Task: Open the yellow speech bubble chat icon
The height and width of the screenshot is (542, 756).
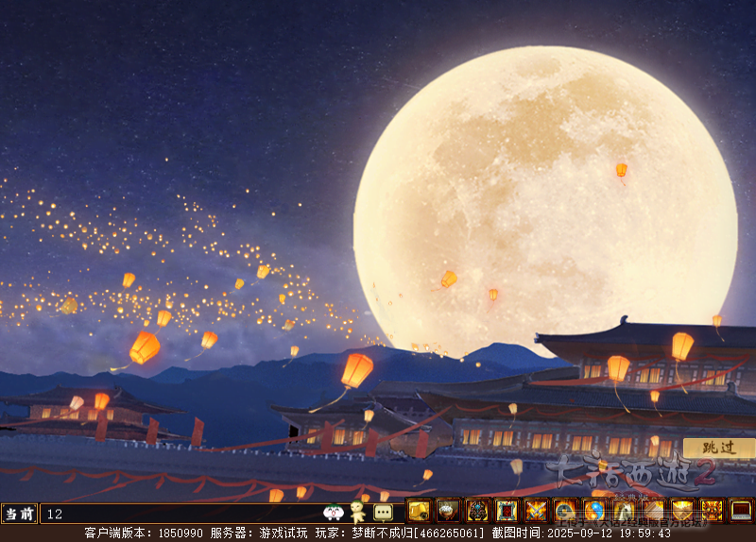Action: [383, 512]
